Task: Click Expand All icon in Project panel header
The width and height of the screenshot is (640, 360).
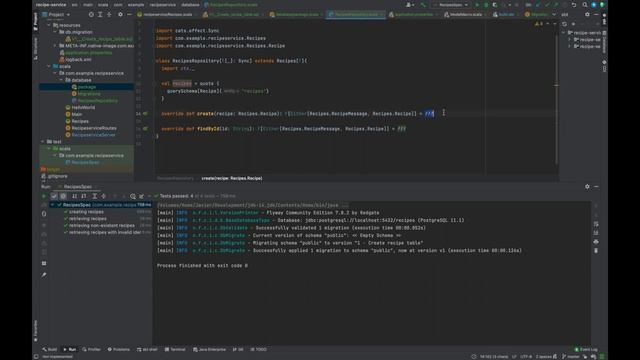Action: pyautogui.click(x=100, y=14)
